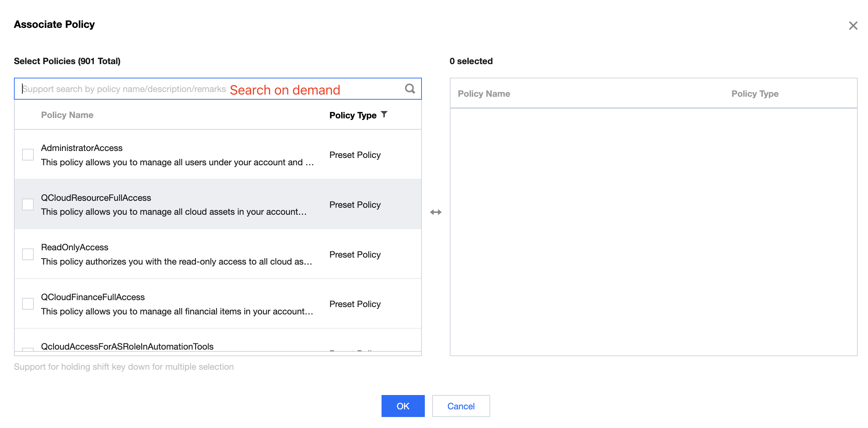Screen dimensions: 868x428
Task: Click Policy Type column header on left
Action: coord(353,115)
